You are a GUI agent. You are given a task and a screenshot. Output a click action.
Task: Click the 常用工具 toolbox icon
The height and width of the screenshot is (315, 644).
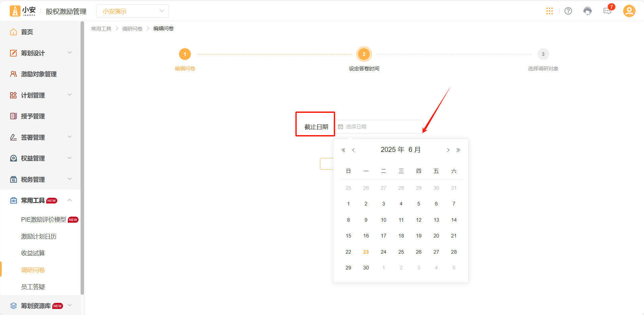(x=13, y=200)
